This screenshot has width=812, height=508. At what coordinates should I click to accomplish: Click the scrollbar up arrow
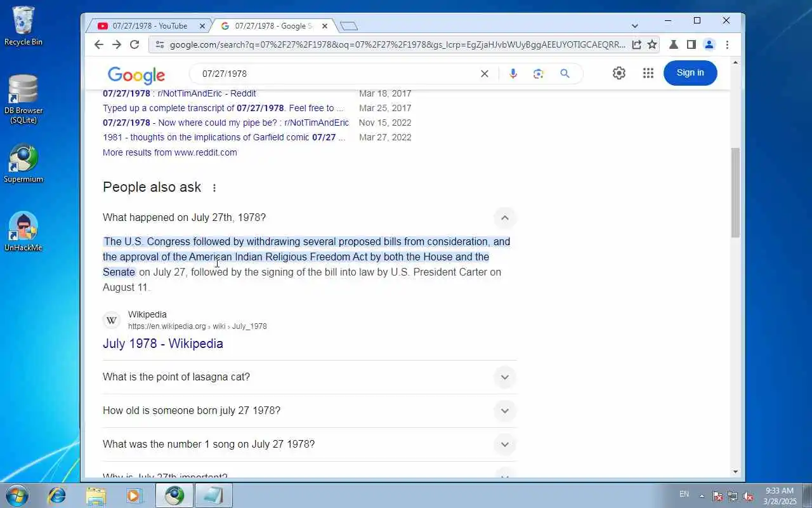click(x=736, y=62)
